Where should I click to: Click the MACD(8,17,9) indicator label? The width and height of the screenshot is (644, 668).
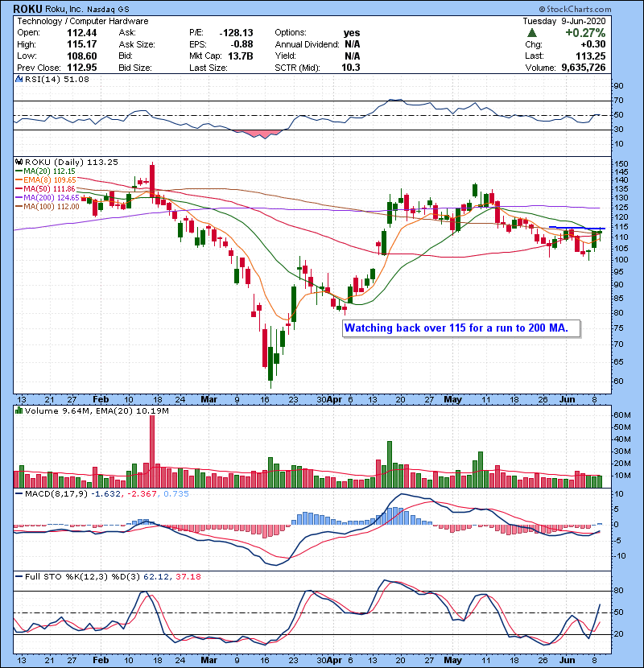56,494
